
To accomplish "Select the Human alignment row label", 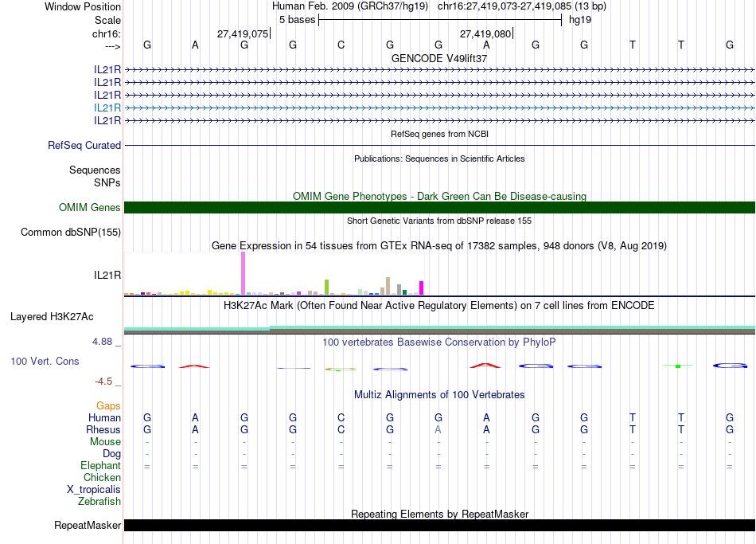I will [104, 418].
